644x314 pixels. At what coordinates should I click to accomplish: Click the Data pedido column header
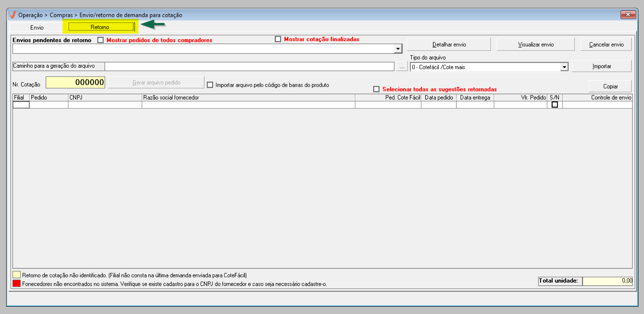(x=439, y=98)
